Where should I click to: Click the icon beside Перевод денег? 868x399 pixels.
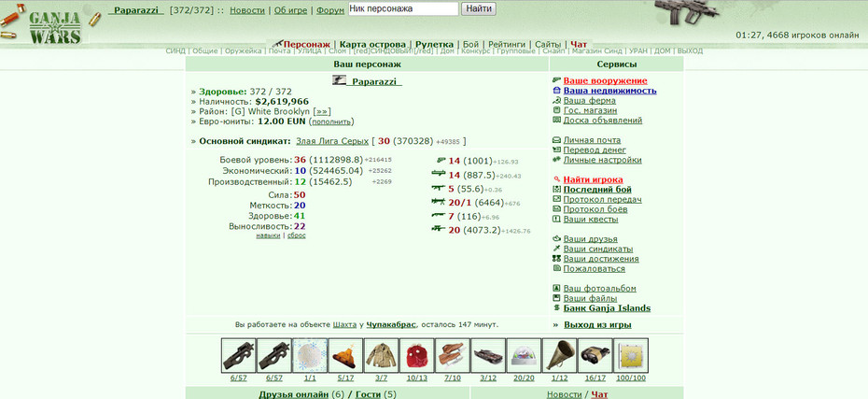click(x=557, y=150)
